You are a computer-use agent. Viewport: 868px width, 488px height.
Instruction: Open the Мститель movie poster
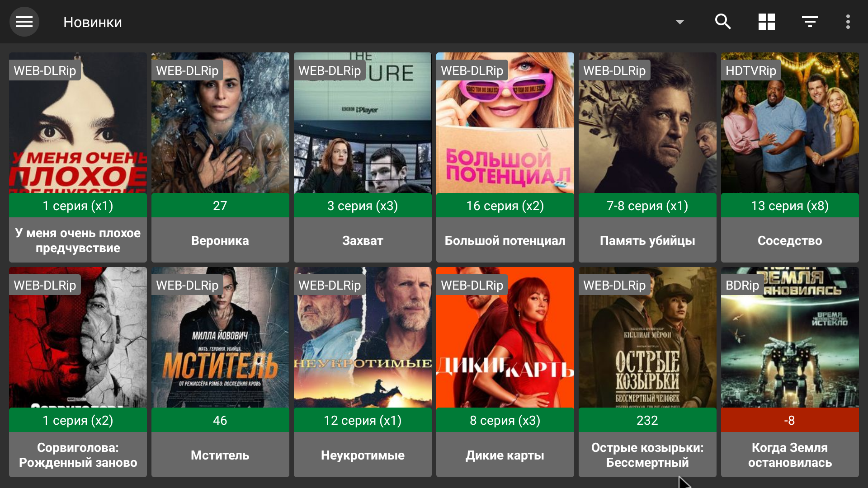220,343
